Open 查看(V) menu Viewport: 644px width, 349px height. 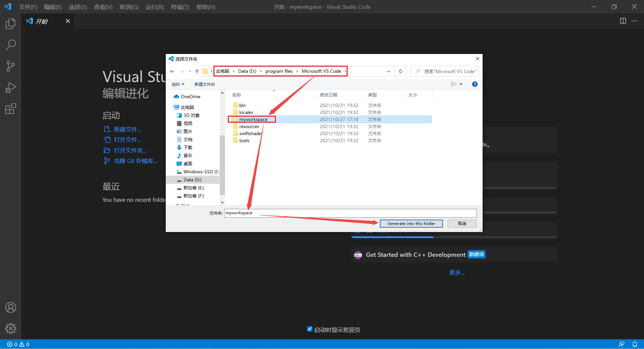click(103, 7)
